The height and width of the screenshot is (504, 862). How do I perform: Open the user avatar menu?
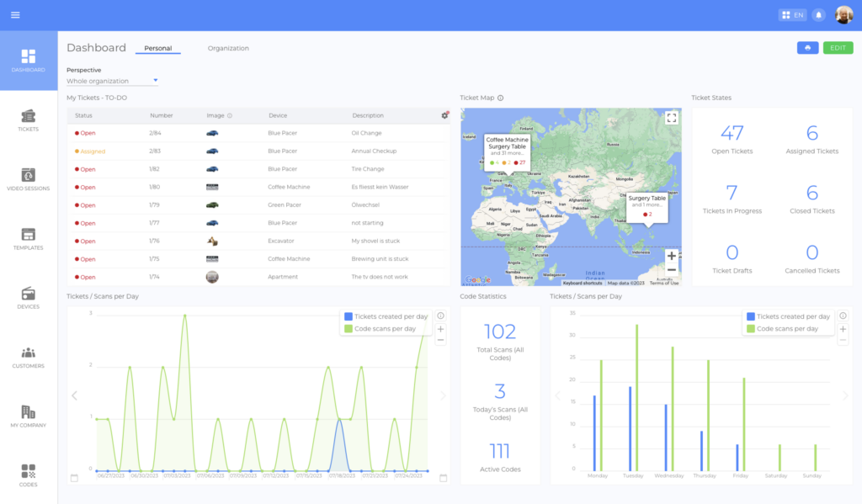coord(843,15)
